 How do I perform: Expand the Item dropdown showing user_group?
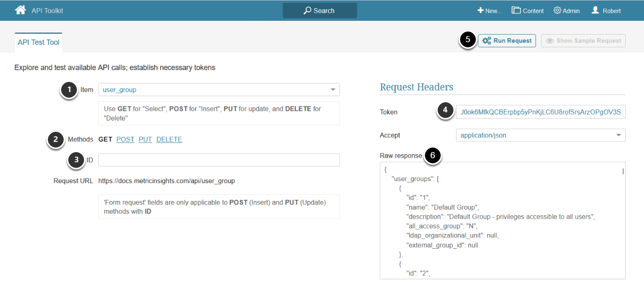[x=333, y=90]
